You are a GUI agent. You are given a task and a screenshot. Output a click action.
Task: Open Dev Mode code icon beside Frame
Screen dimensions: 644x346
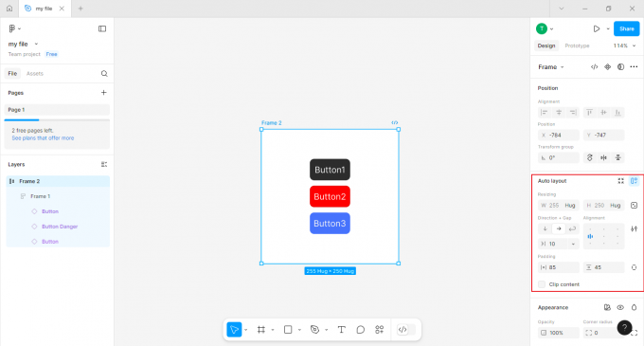pos(595,67)
